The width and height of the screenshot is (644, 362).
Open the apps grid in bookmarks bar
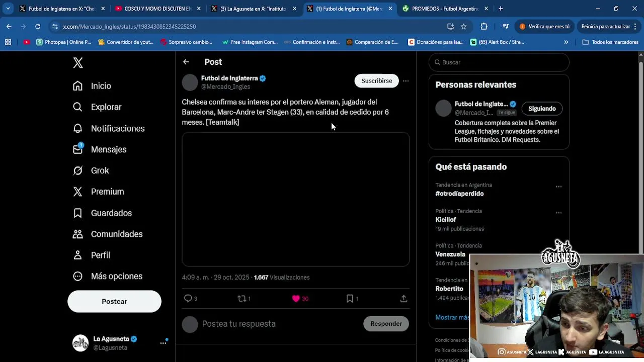pyautogui.click(x=8, y=42)
